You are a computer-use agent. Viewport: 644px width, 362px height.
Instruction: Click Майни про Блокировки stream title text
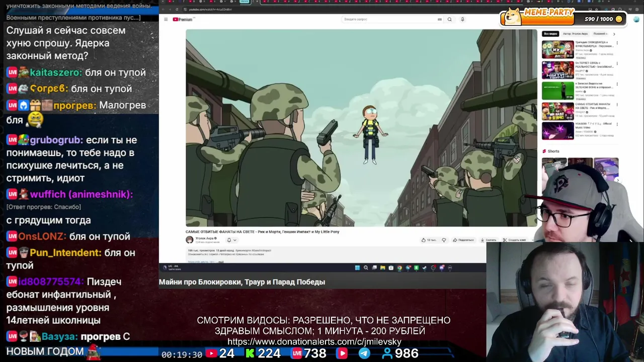[x=242, y=282]
